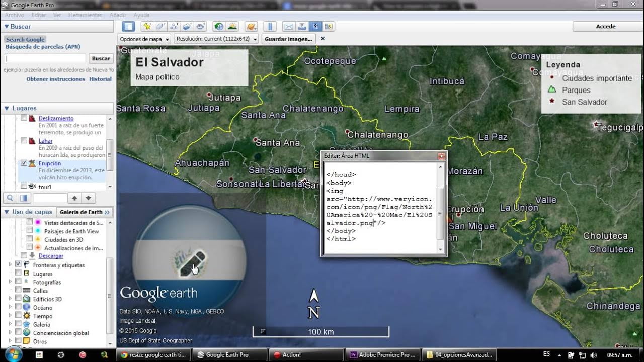Add a path from the toolbar
Image resolution: width=644 pixels, height=362 pixels.
click(x=174, y=27)
